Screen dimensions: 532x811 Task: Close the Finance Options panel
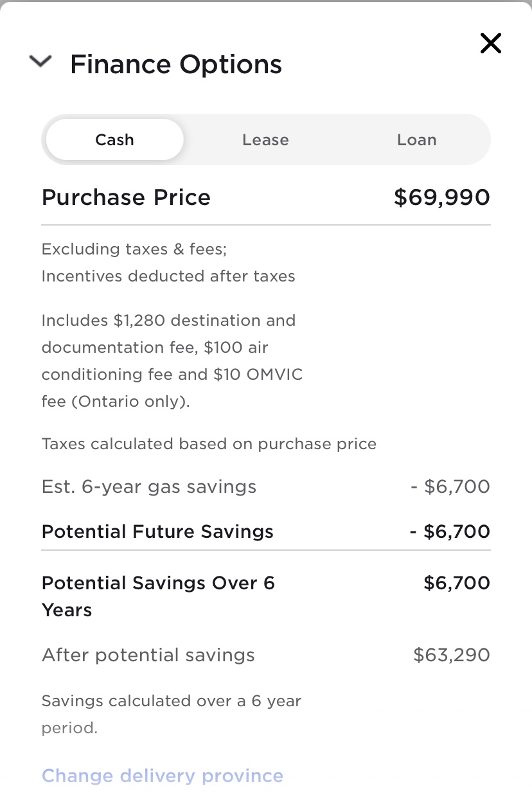[490, 44]
